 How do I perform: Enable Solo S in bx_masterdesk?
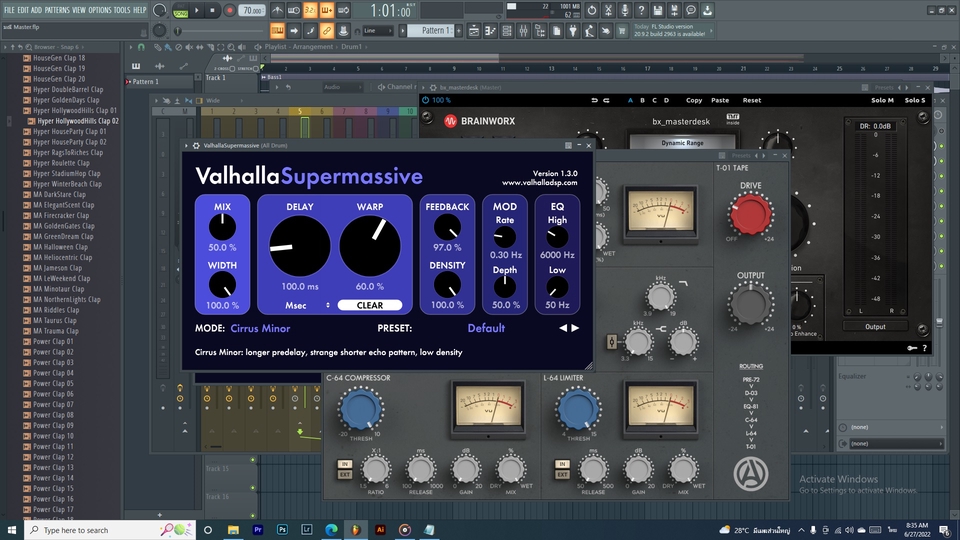click(915, 100)
